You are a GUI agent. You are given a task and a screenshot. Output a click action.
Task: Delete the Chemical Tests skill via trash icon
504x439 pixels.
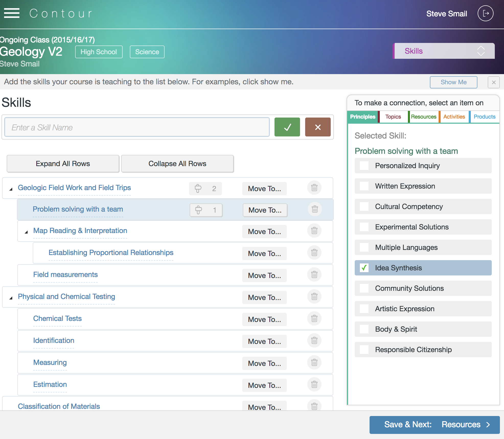point(314,319)
